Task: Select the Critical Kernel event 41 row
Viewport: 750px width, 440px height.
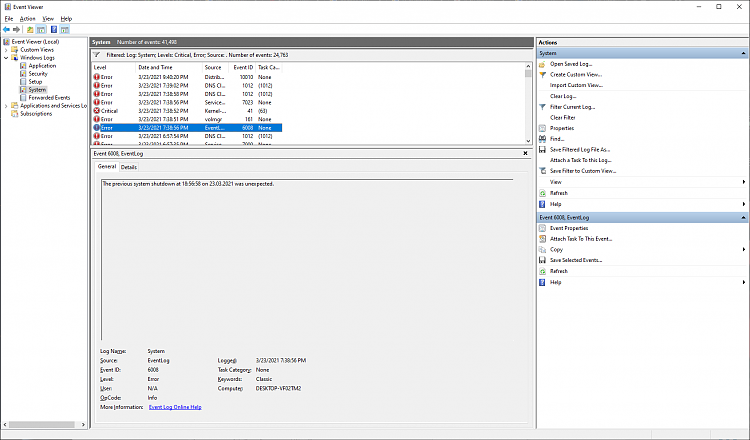Action: pyautogui.click(x=187, y=111)
